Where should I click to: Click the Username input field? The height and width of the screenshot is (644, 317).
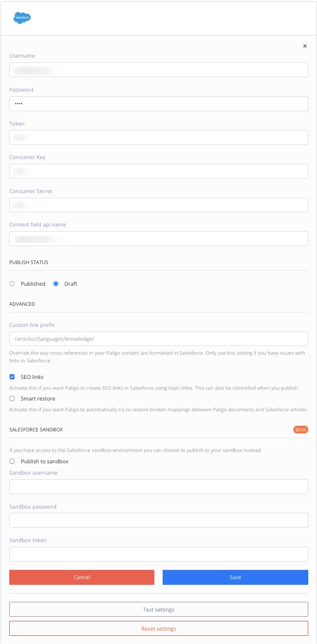(x=158, y=70)
